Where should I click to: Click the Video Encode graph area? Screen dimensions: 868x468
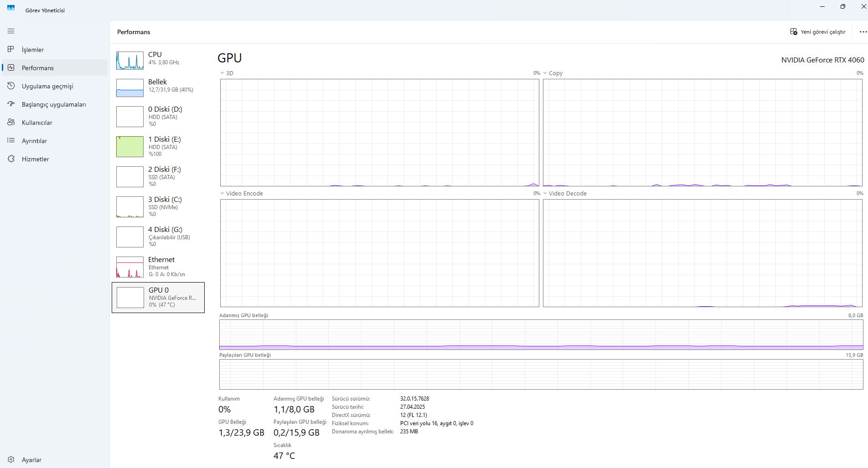(380, 253)
